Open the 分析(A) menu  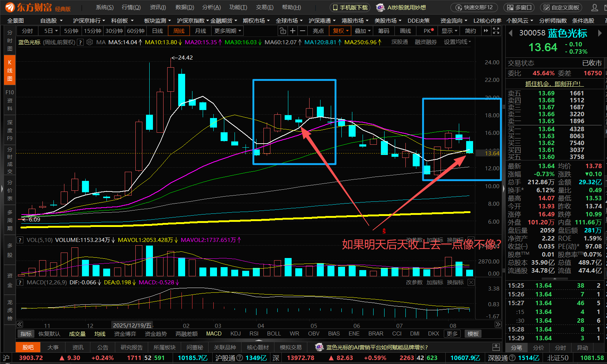(211, 7)
